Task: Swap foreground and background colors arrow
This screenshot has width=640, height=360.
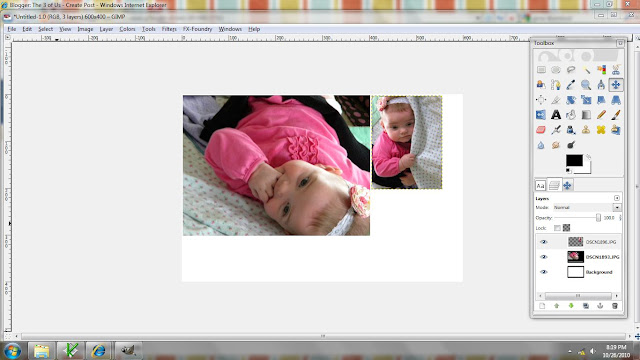Action: click(588, 157)
